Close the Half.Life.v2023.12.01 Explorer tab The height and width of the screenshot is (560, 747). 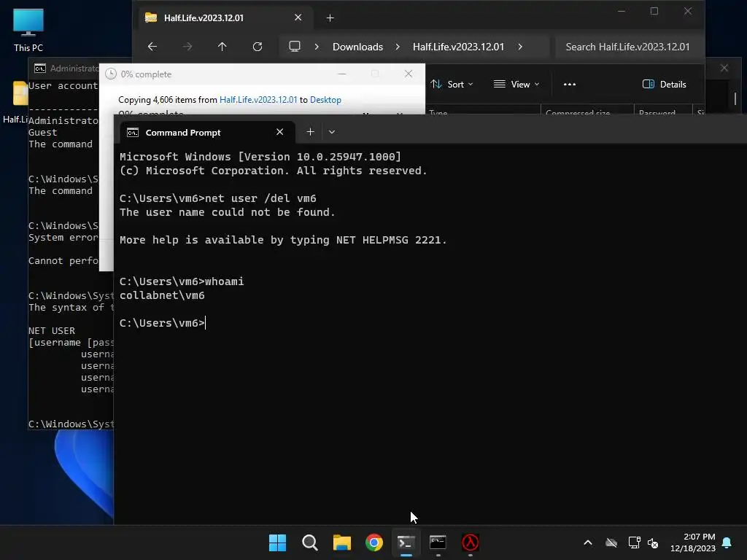[x=298, y=17]
